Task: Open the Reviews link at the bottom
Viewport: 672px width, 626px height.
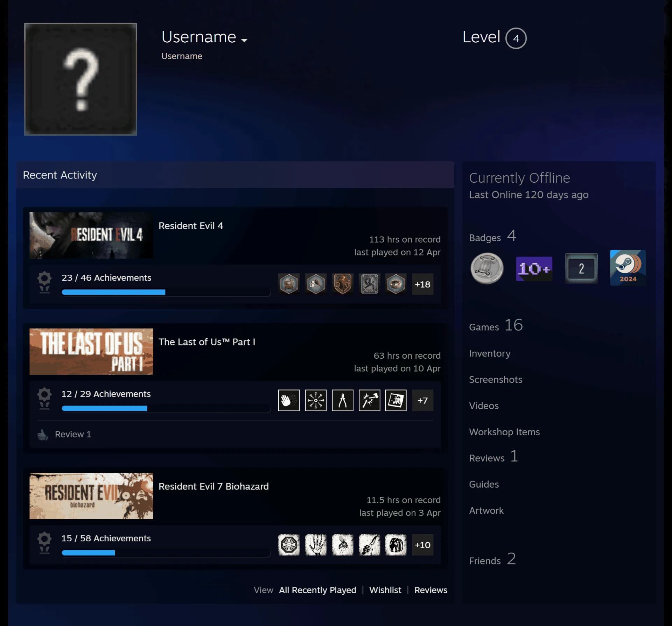Action: pos(430,590)
